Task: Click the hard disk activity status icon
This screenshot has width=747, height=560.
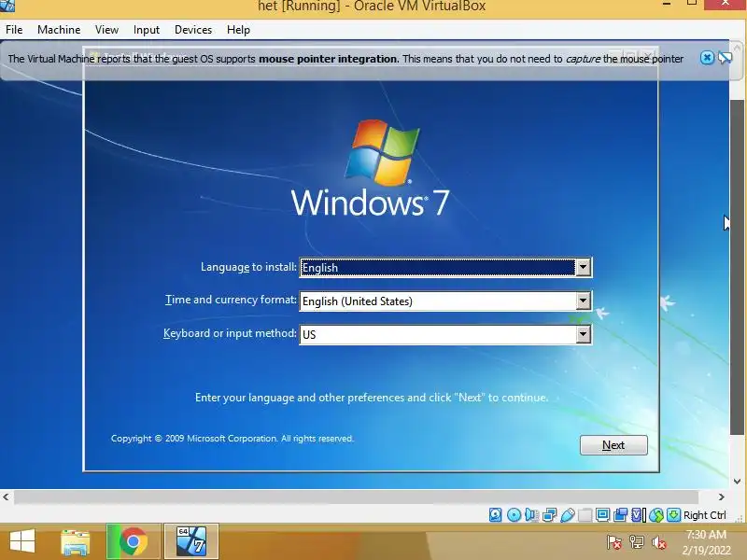Action: [496, 515]
